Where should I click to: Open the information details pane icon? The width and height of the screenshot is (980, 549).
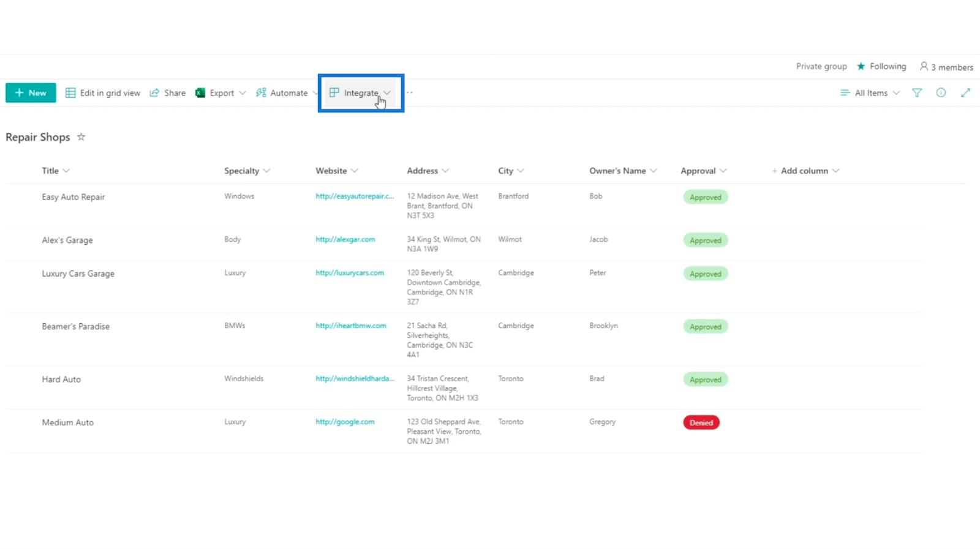click(x=941, y=92)
